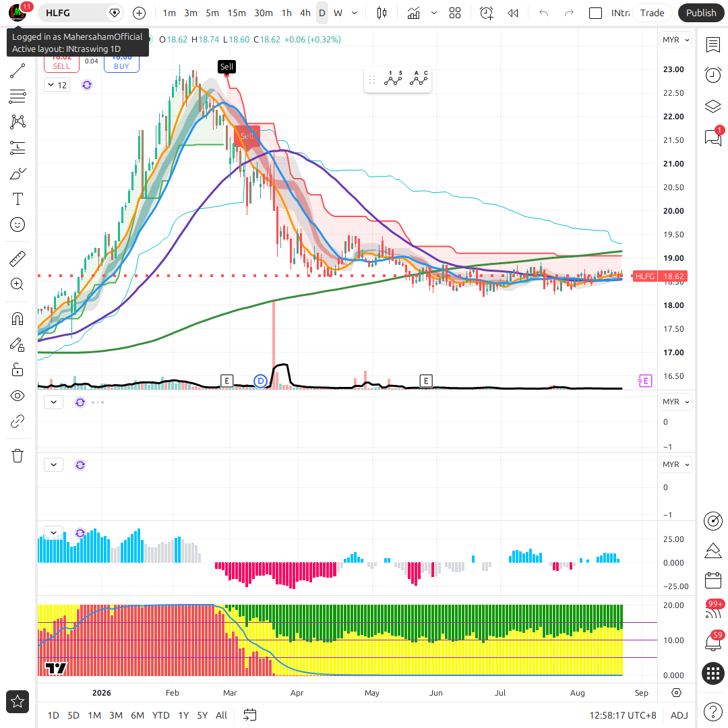Screen dimensions: 728x728
Task: Open the watchlist panel
Action: coord(712,45)
